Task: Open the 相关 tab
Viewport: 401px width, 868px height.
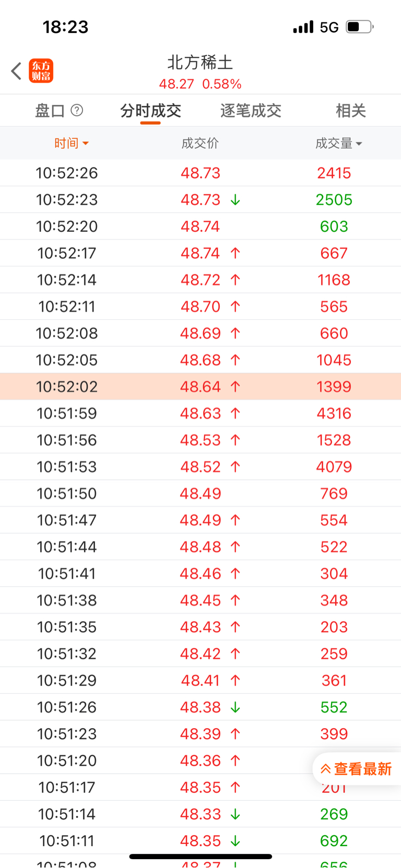Action: pyautogui.click(x=350, y=111)
